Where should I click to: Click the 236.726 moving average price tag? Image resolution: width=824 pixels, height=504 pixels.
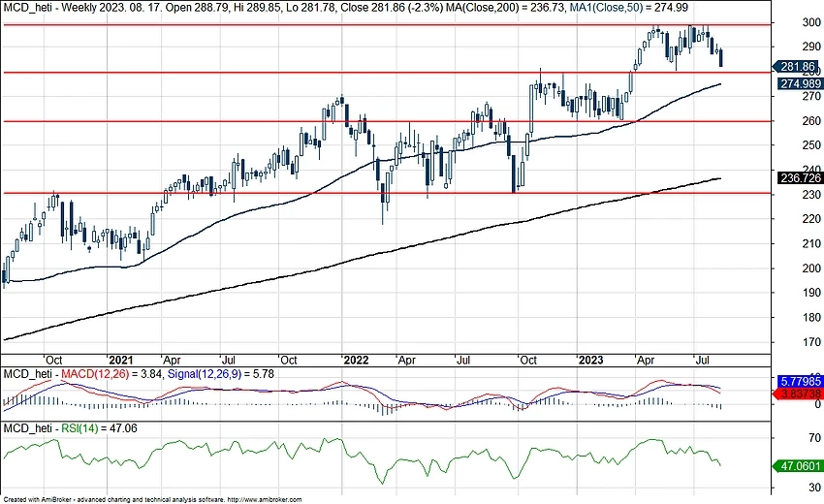click(x=800, y=178)
